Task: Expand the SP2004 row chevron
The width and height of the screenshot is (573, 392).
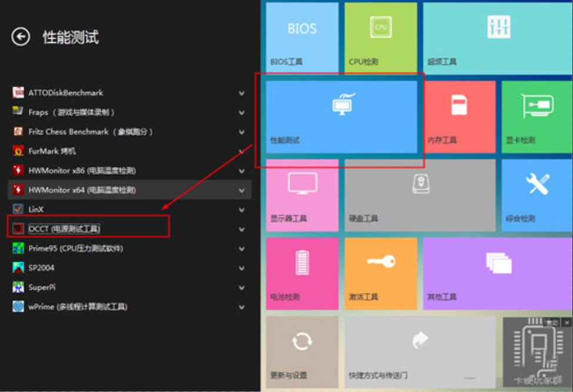Action: click(242, 268)
